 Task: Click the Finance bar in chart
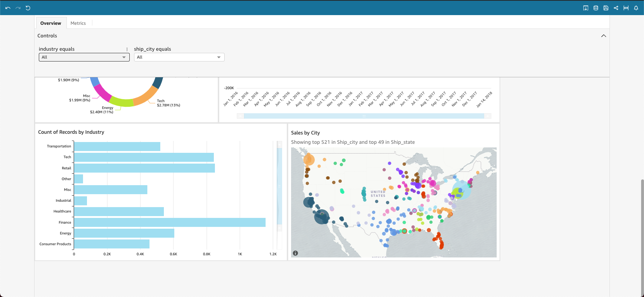pos(170,223)
